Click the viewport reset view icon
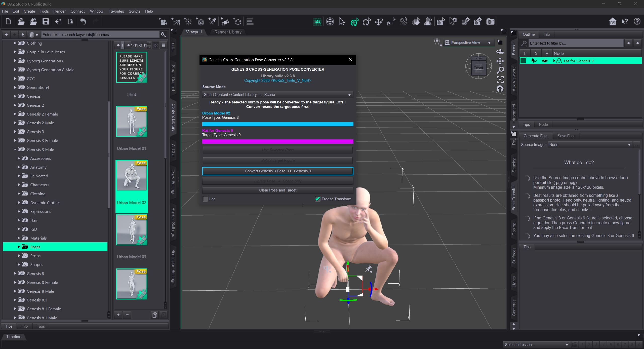The height and width of the screenshot is (349, 644). [x=500, y=89]
